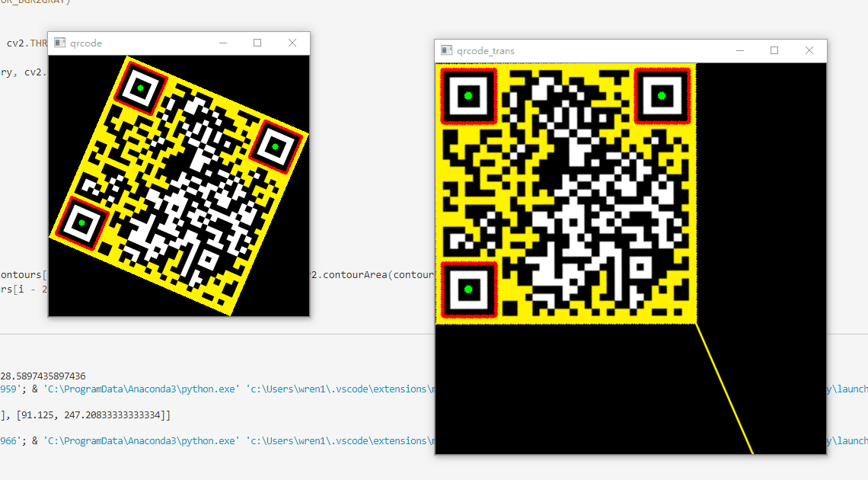Select the "qrcode" window title text

coord(86,43)
